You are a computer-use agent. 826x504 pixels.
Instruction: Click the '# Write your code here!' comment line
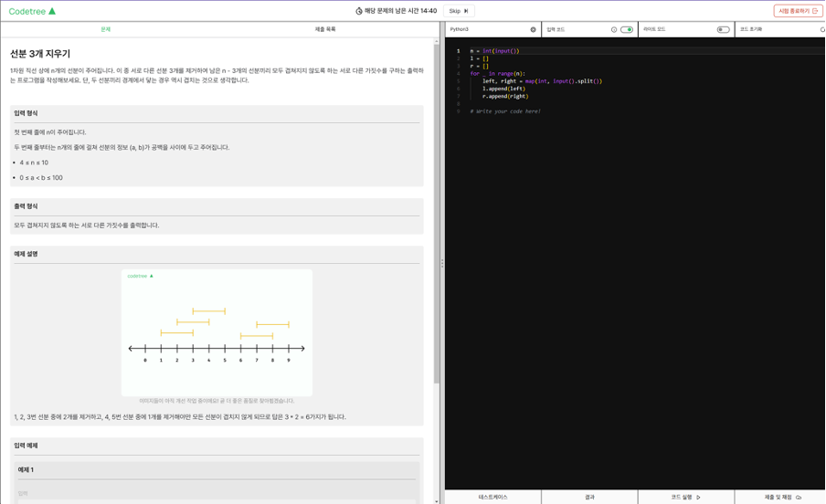pyautogui.click(x=505, y=111)
